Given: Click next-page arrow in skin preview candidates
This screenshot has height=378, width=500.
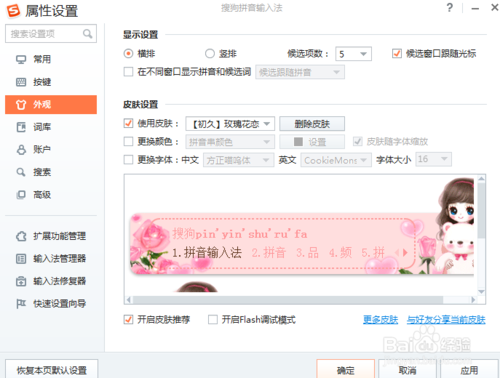Looking at the screenshot, I should [x=405, y=253].
